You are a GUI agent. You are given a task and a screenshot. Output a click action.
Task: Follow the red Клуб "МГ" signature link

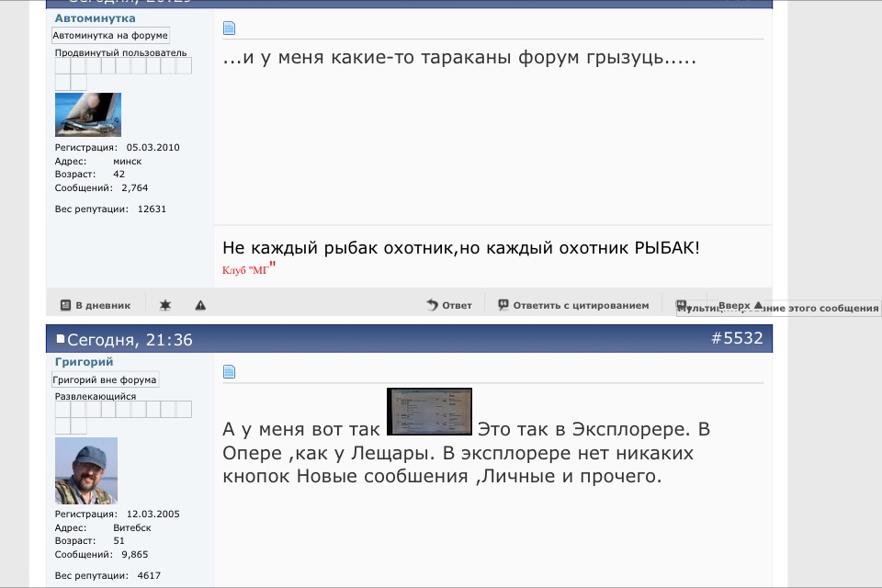[x=248, y=270]
